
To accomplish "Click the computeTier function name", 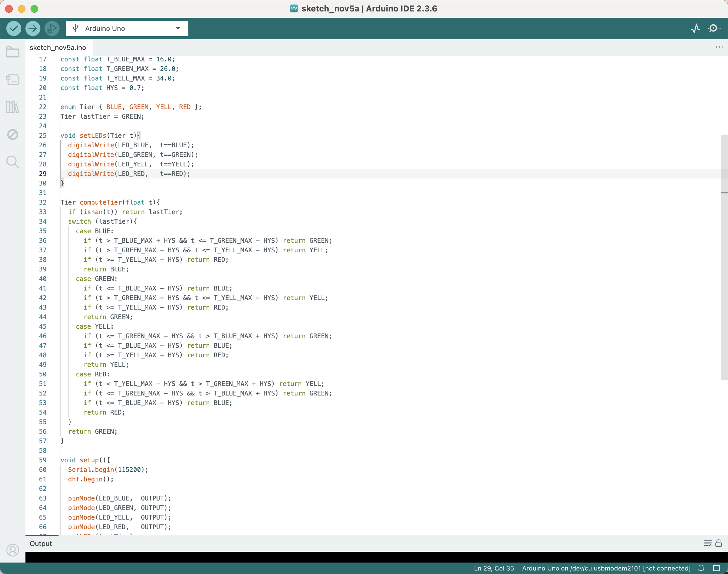I will pyautogui.click(x=101, y=203).
